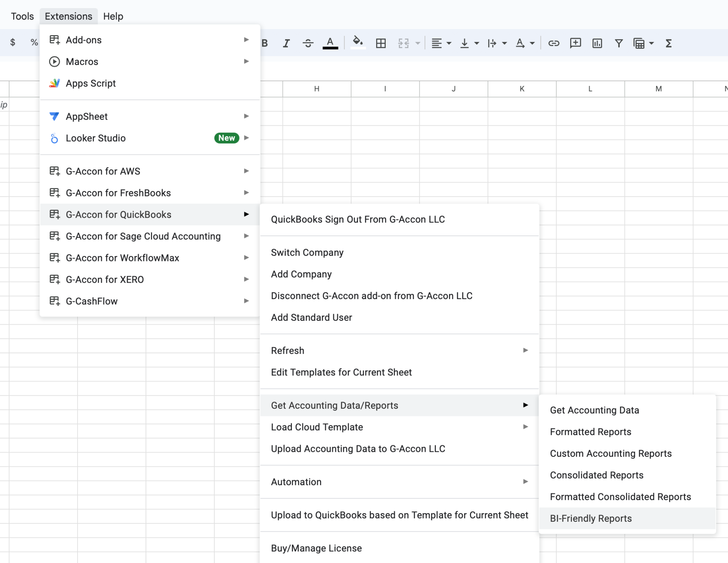Open the Tools menu
The height and width of the screenshot is (563, 728).
(x=22, y=16)
